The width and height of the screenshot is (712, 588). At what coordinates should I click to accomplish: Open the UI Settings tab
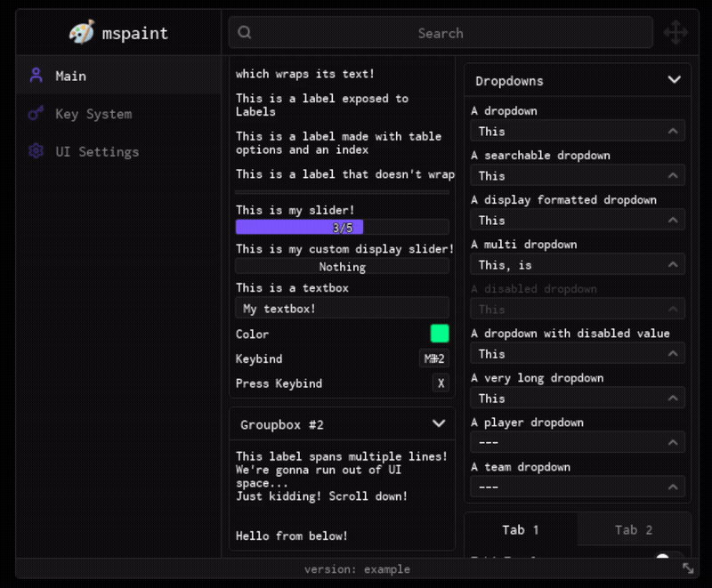click(118, 151)
